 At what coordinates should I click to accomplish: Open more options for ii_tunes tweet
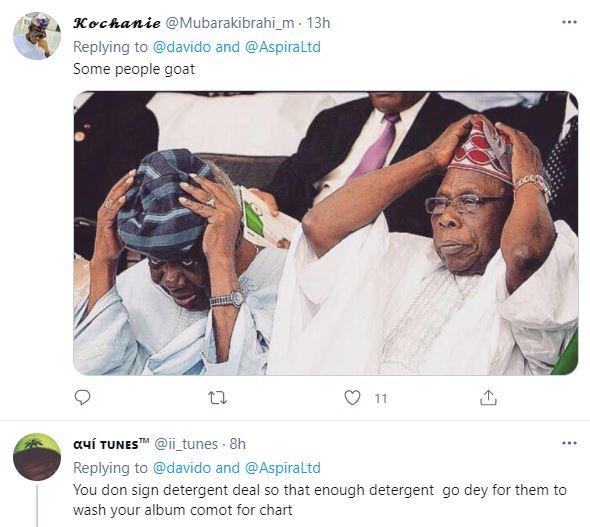[x=569, y=443]
